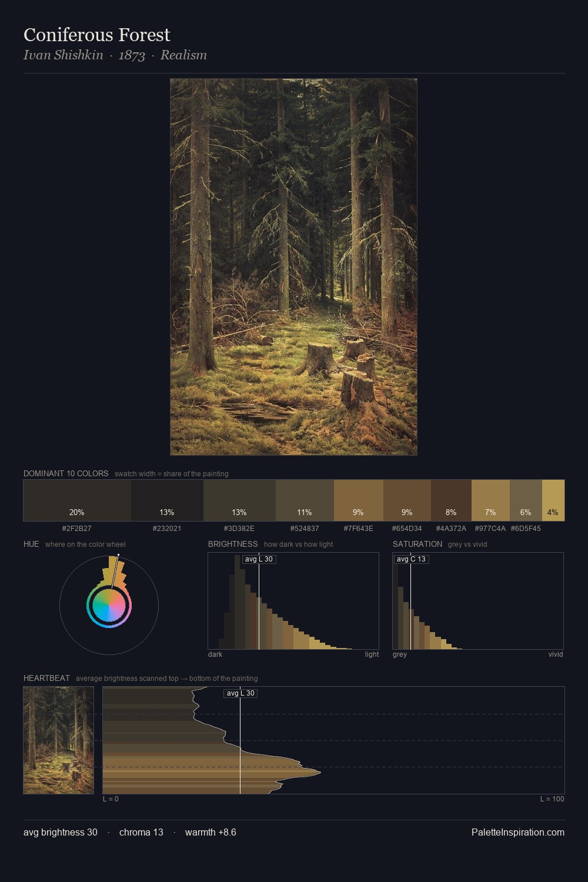Select the 7% swatch for #977C4A
Image resolution: width=588 pixels, height=882 pixels.
pos(490,500)
